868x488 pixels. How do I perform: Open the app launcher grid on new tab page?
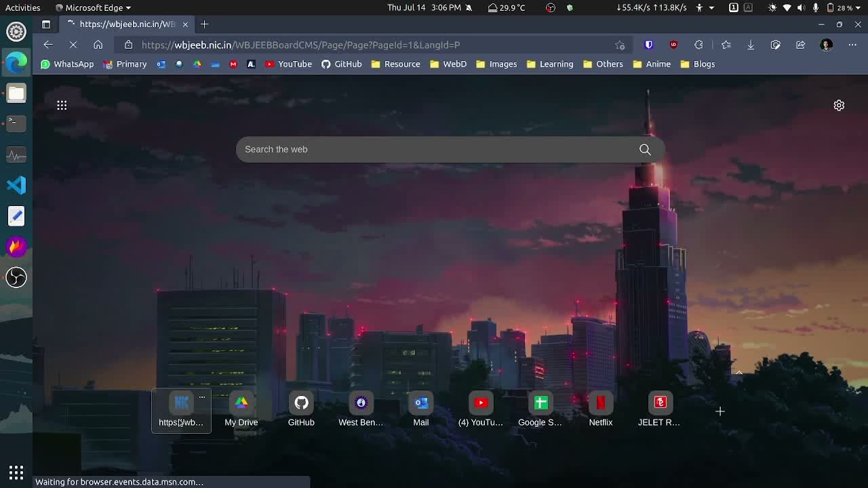pos(62,105)
